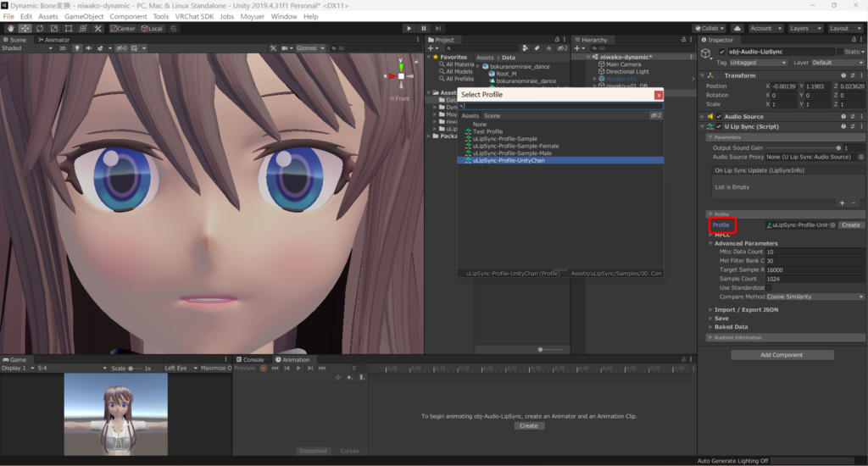Enable the Static checkbox

840,52
